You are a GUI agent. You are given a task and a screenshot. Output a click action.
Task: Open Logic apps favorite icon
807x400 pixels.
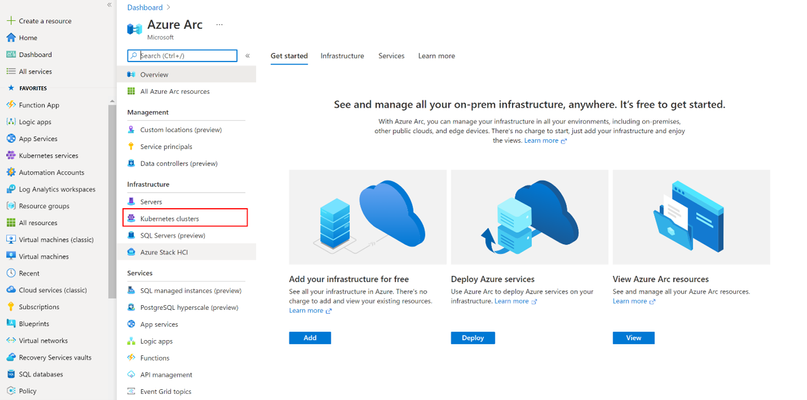click(x=10, y=122)
